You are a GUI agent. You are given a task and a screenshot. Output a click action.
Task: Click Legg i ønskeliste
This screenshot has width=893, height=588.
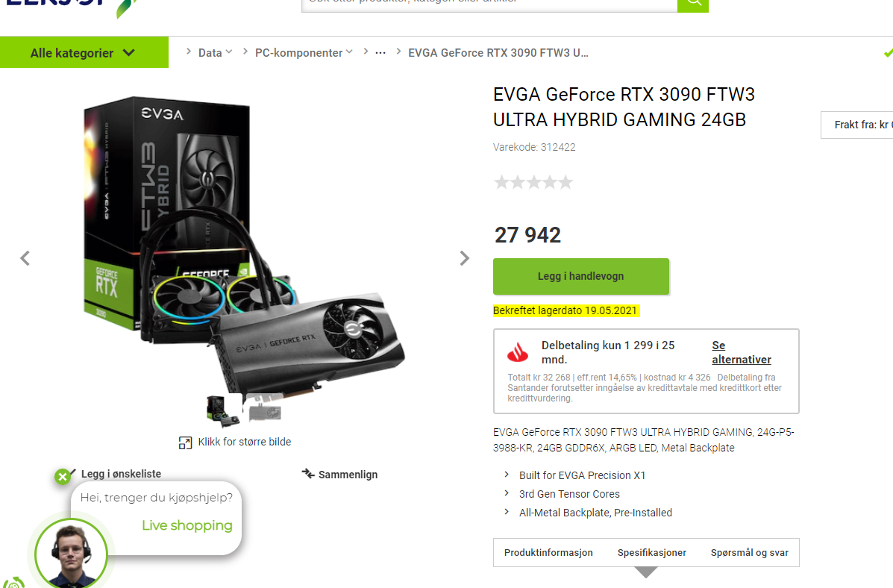[x=121, y=474]
